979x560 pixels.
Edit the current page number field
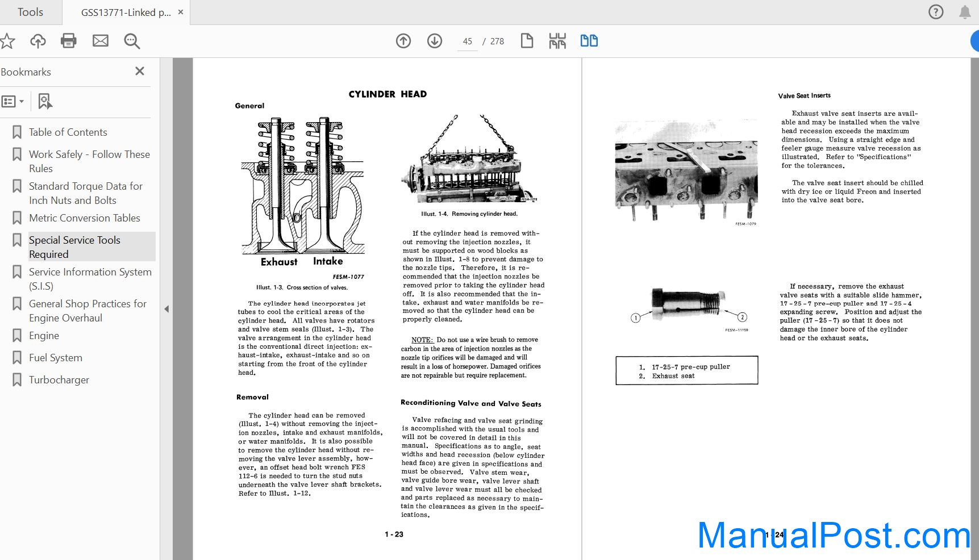coord(468,41)
